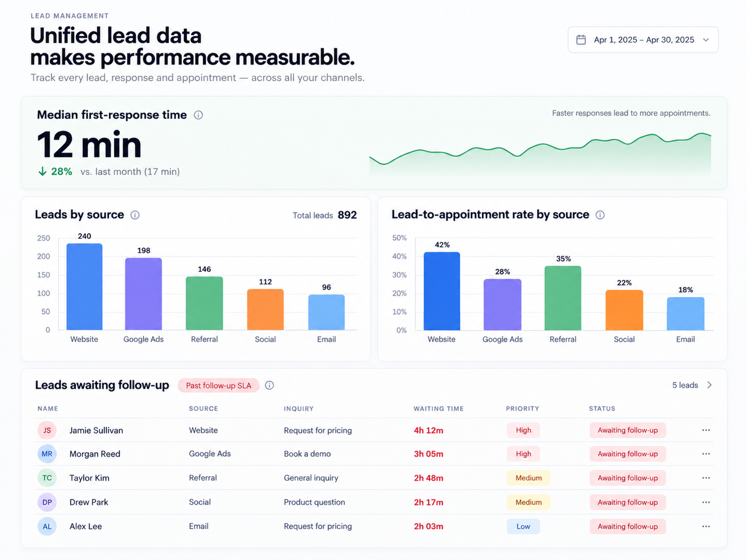Click the AL avatar for Alex Lee

coord(47,526)
